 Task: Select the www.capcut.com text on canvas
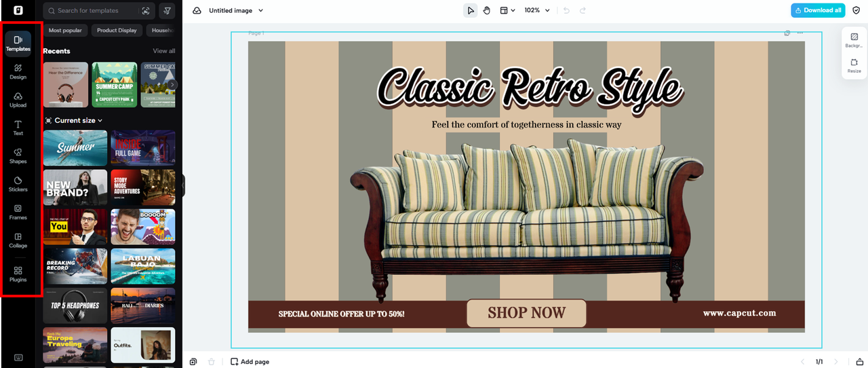(739, 313)
